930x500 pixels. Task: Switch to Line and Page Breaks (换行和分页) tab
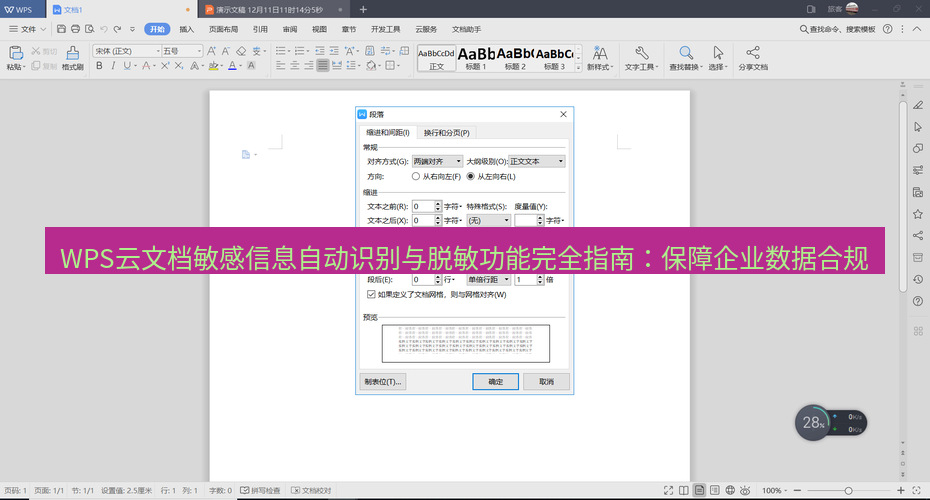(446, 133)
